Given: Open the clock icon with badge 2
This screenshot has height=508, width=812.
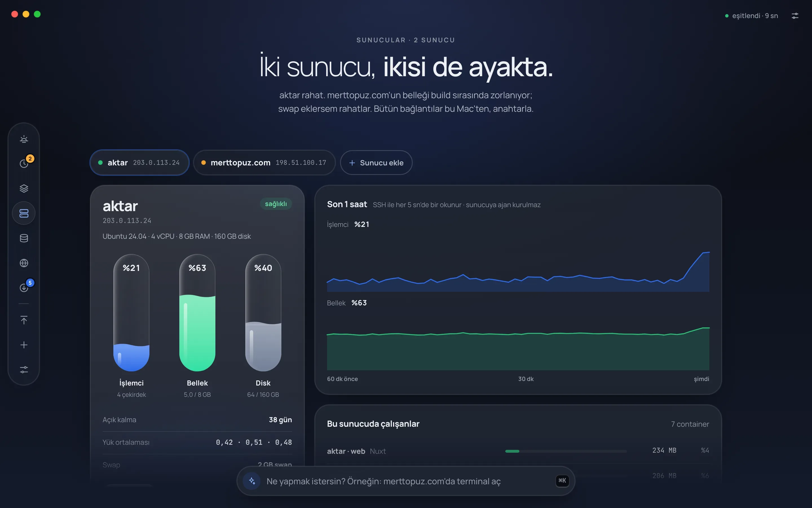Looking at the screenshot, I should pos(24,163).
